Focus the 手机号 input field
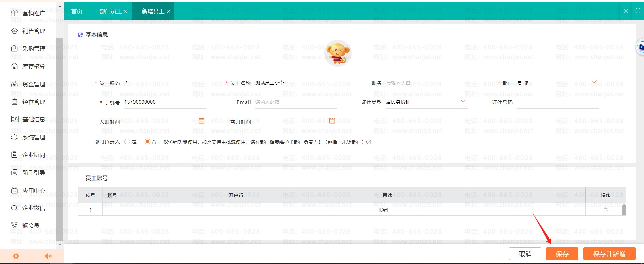Screen dimensions: 644x264 pos(165,102)
